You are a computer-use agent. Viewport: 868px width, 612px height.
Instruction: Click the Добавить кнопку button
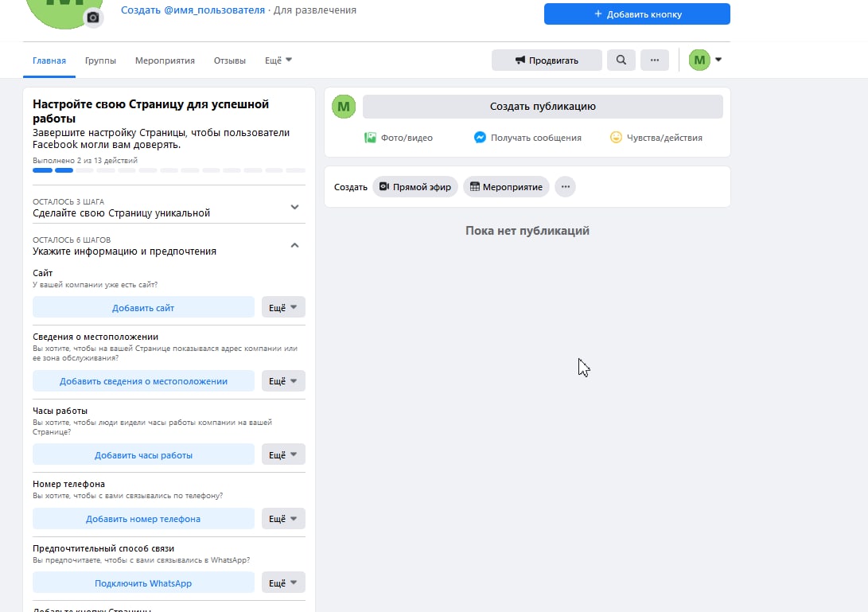point(636,14)
